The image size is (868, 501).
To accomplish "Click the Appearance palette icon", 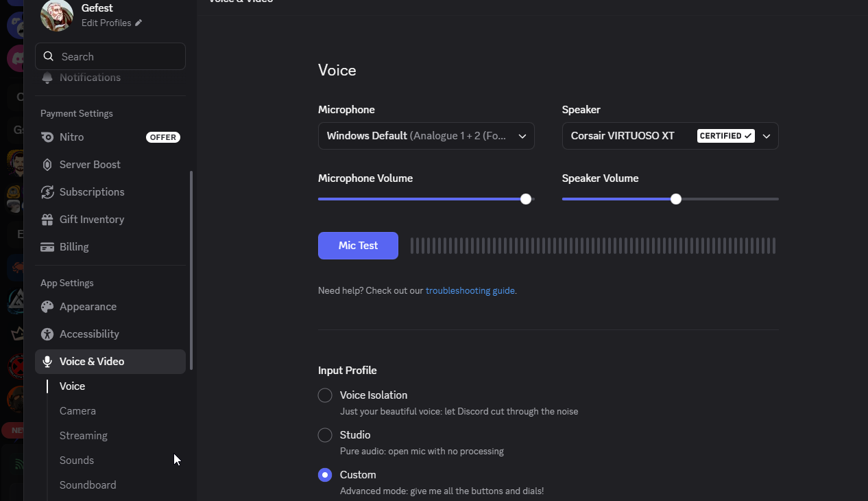I will [47, 307].
